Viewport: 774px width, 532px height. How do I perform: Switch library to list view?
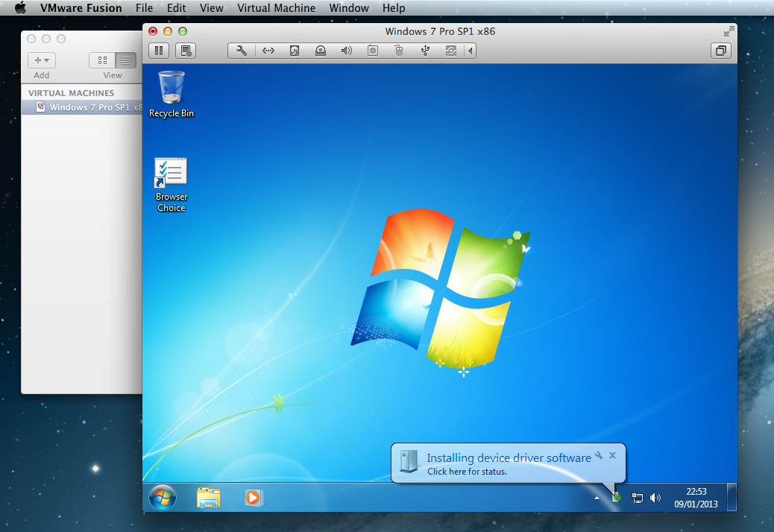pos(125,60)
